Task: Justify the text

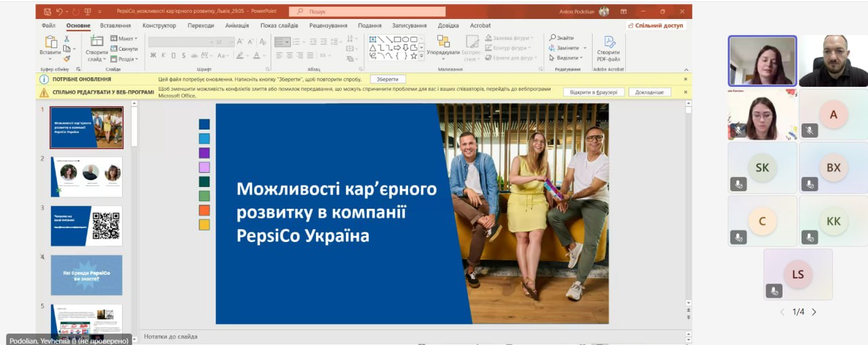Action: pos(310,56)
